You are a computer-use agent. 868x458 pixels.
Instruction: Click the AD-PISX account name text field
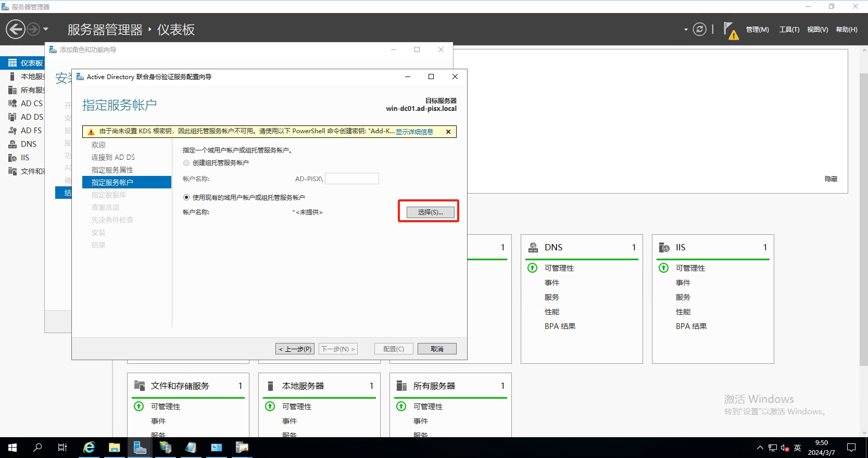[x=352, y=179]
